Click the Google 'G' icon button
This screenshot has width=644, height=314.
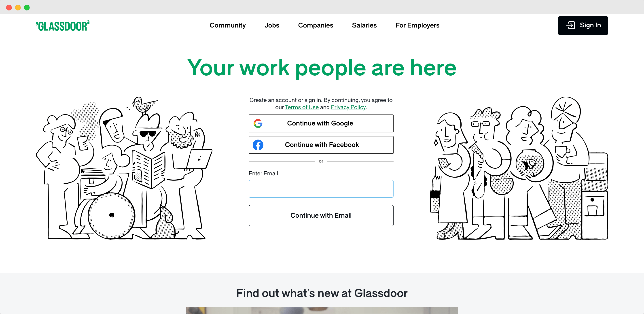tap(257, 123)
